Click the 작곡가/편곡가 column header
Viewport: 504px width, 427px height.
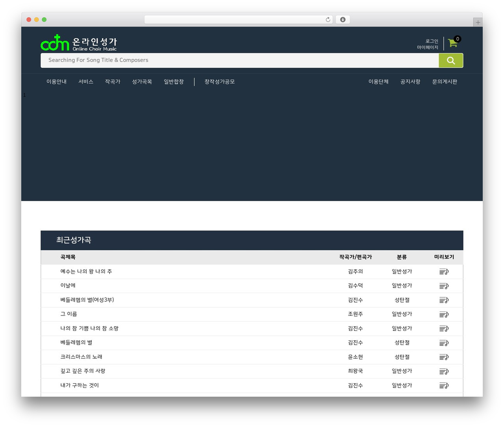tap(356, 257)
